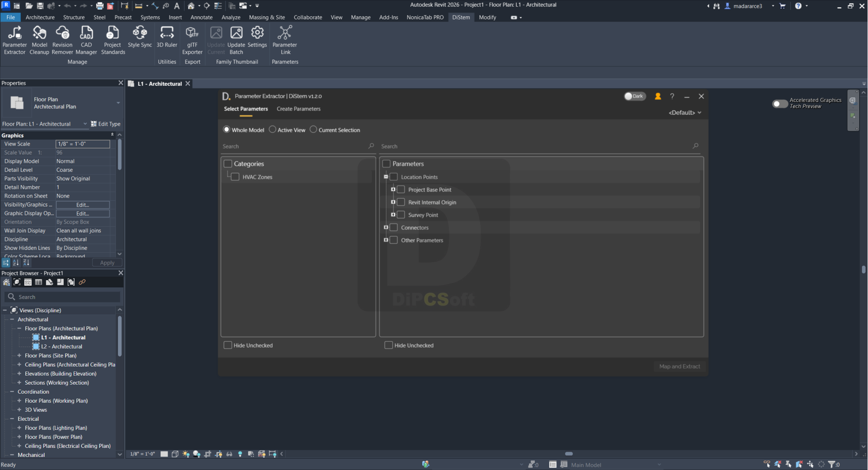Expand the Revit Internal Origin node
The image size is (868, 470).
point(393,202)
